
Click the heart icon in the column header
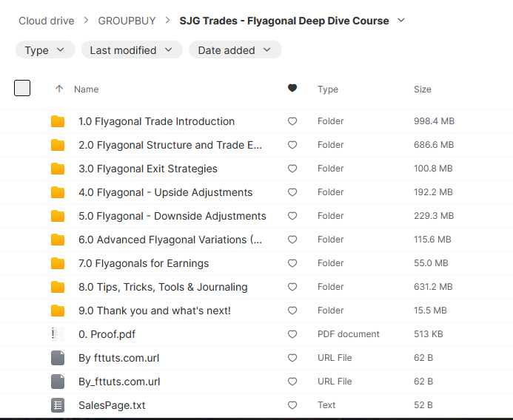click(292, 89)
